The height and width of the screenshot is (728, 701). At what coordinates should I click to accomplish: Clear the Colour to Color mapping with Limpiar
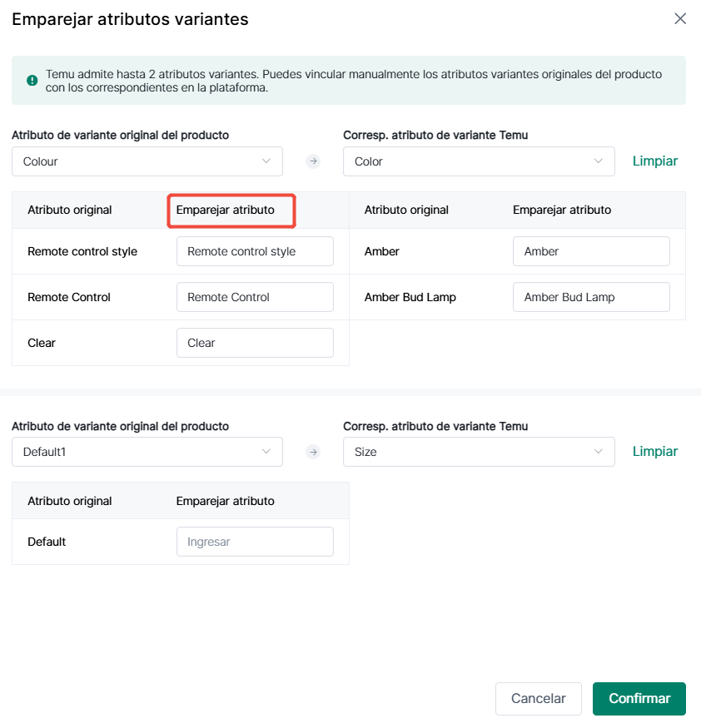pos(655,161)
